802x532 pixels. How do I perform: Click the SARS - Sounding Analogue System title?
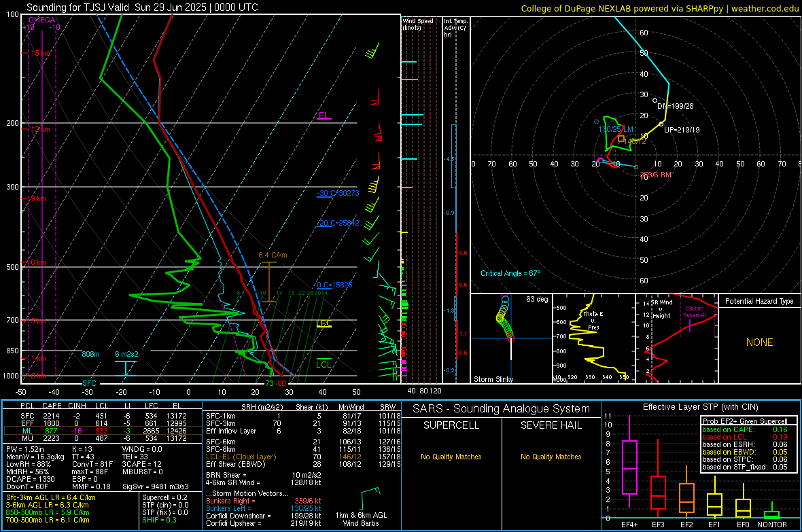click(502, 409)
